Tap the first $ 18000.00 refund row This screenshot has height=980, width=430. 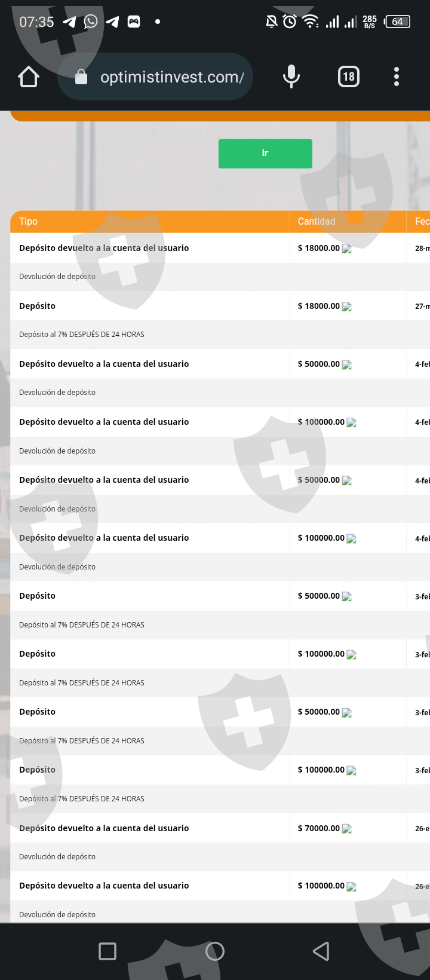coord(104,248)
